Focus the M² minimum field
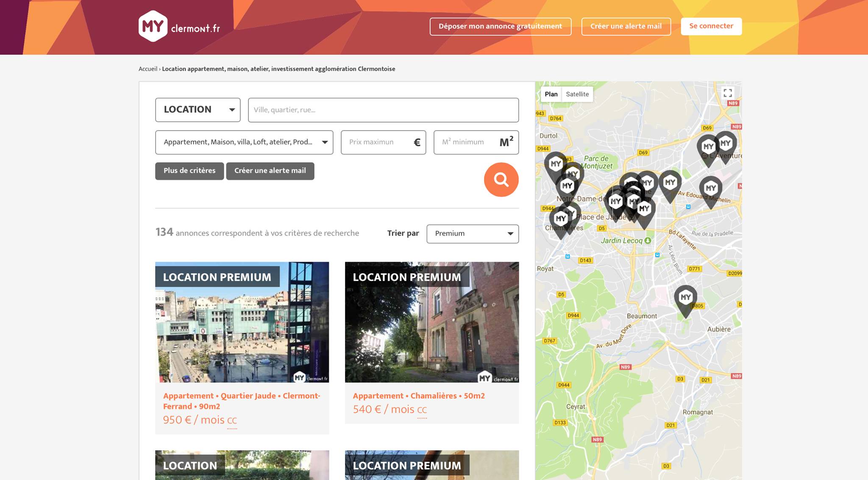 click(476, 142)
